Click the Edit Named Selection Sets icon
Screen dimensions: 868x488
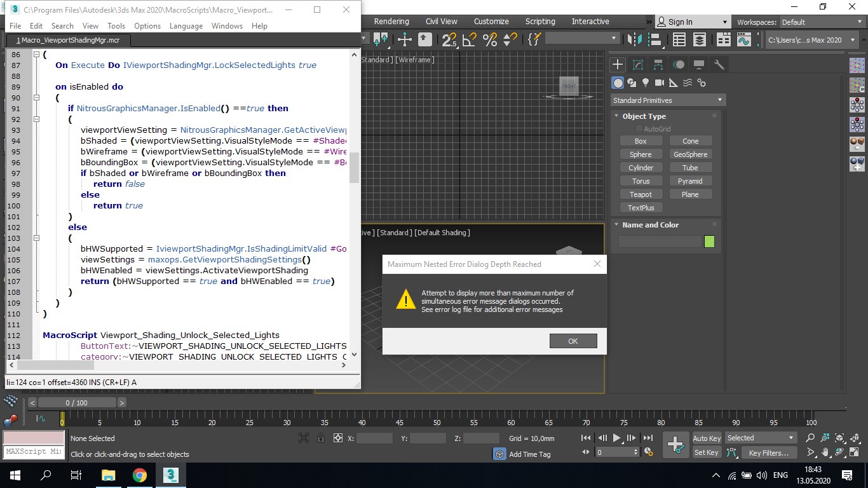point(534,40)
